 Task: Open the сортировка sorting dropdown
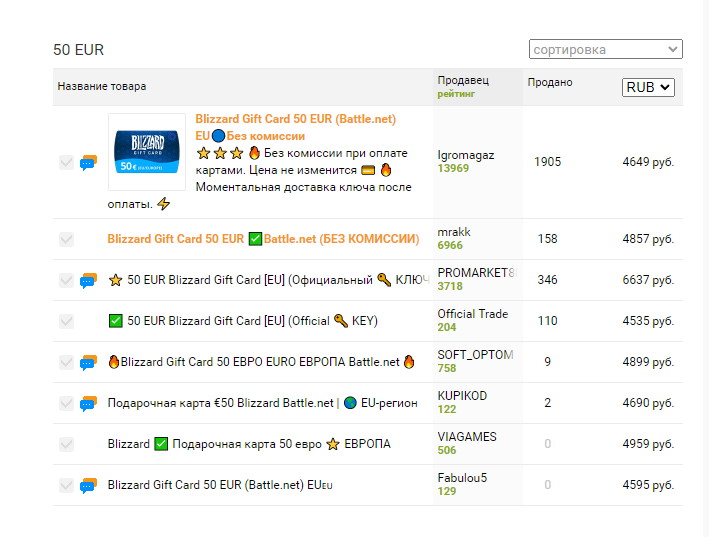[x=605, y=49]
